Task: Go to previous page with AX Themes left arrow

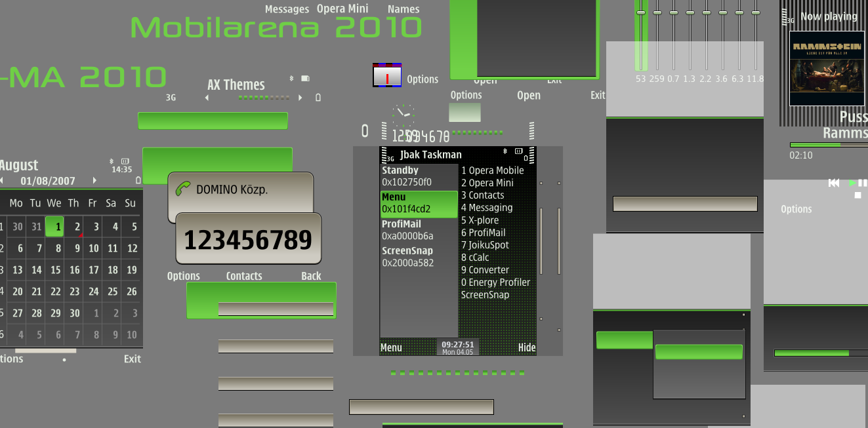Action: point(207,98)
